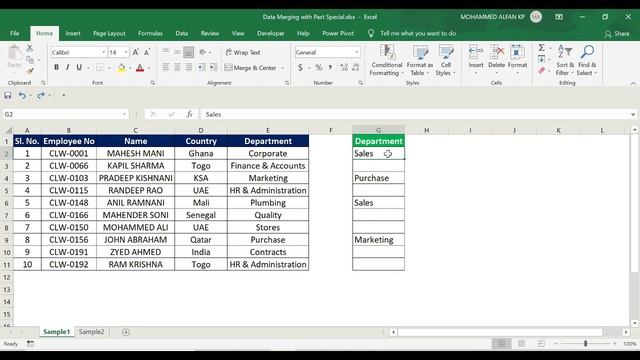The image size is (640, 360).
Task: Click Save icon in quick access toolbar
Action: pos(8,96)
